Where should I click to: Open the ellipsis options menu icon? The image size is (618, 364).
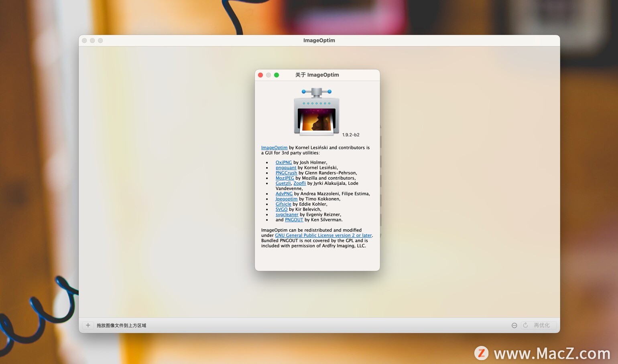(514, 326)
